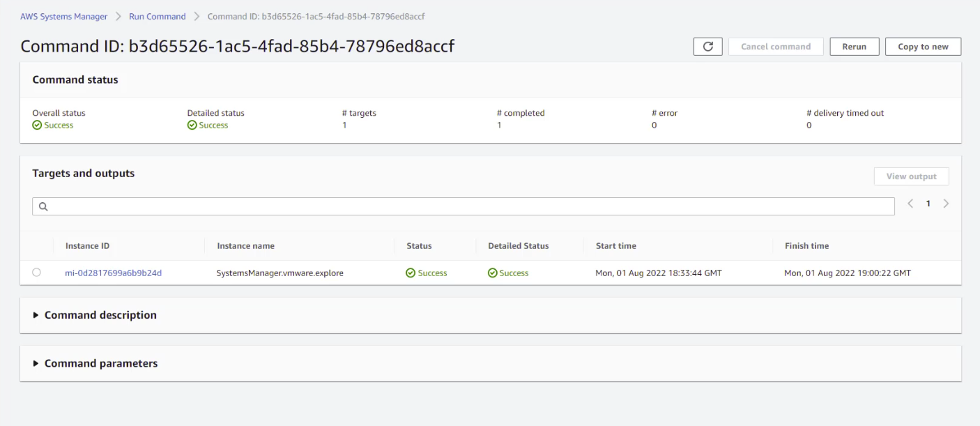Screen dimensions: 980x426
Task: Open Run Command from the breadcrumb
Action: click(157, 15)
